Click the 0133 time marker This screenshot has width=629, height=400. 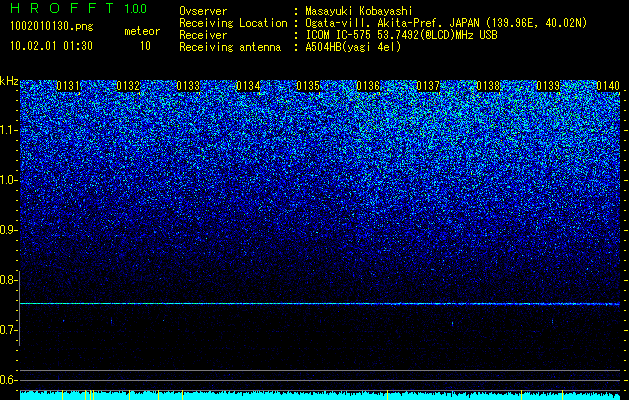pyautogui.click(x=188, y=86)
